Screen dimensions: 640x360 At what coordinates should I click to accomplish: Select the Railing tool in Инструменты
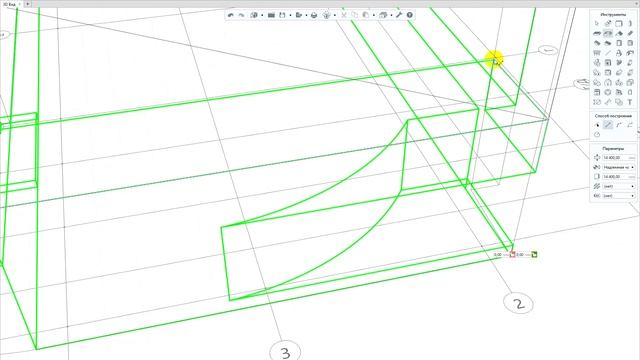point(597,53)
